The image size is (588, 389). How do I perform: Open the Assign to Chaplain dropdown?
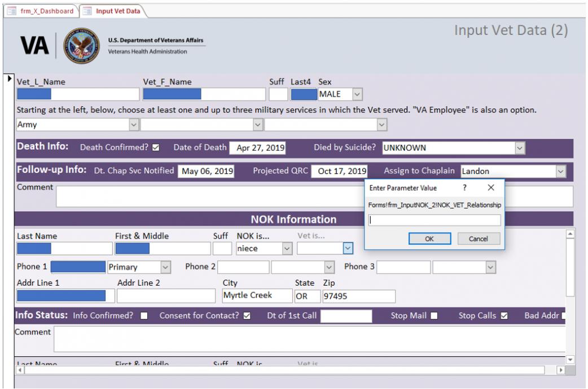[560, 171]
